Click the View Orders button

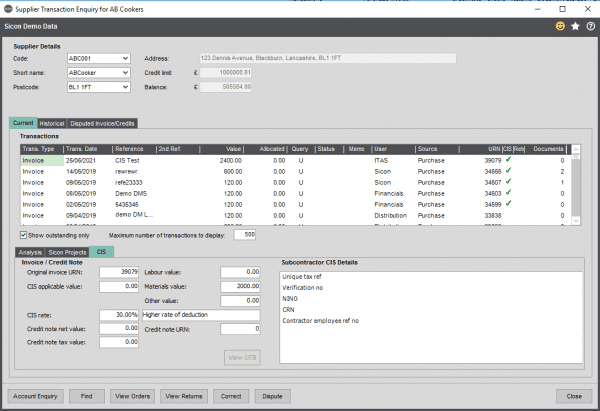pos(132,396)
